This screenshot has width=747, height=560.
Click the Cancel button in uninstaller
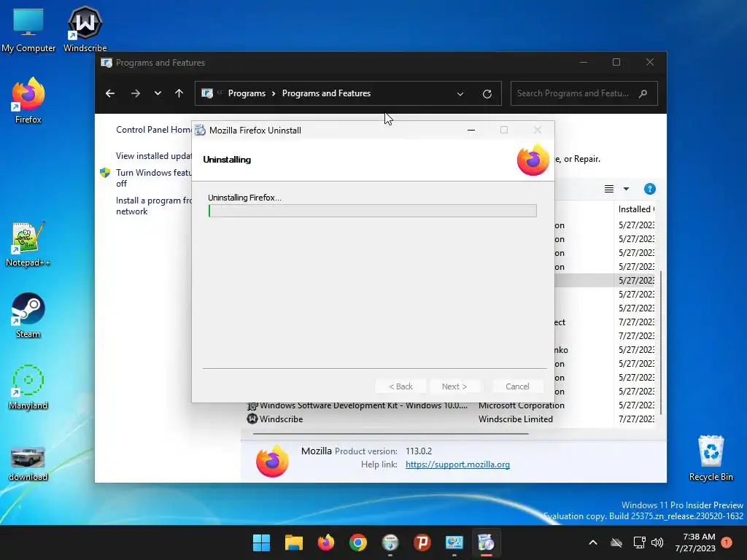(517, 386)
